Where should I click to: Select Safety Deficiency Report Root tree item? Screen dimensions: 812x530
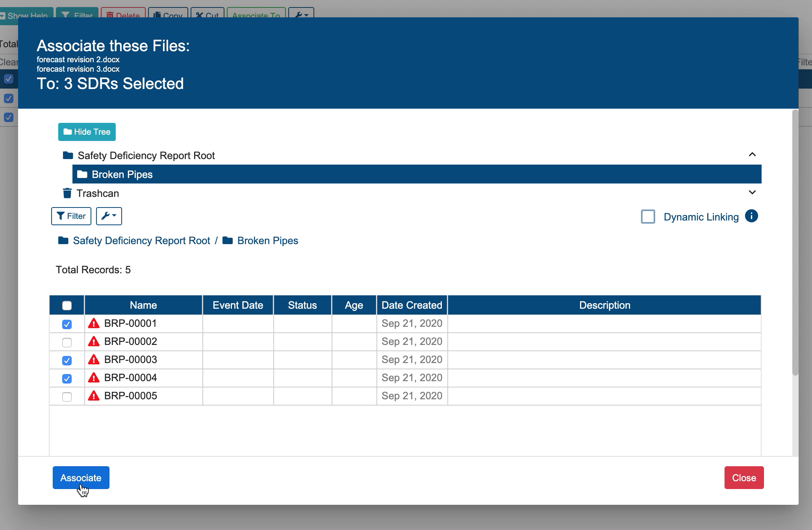(410, 155)
